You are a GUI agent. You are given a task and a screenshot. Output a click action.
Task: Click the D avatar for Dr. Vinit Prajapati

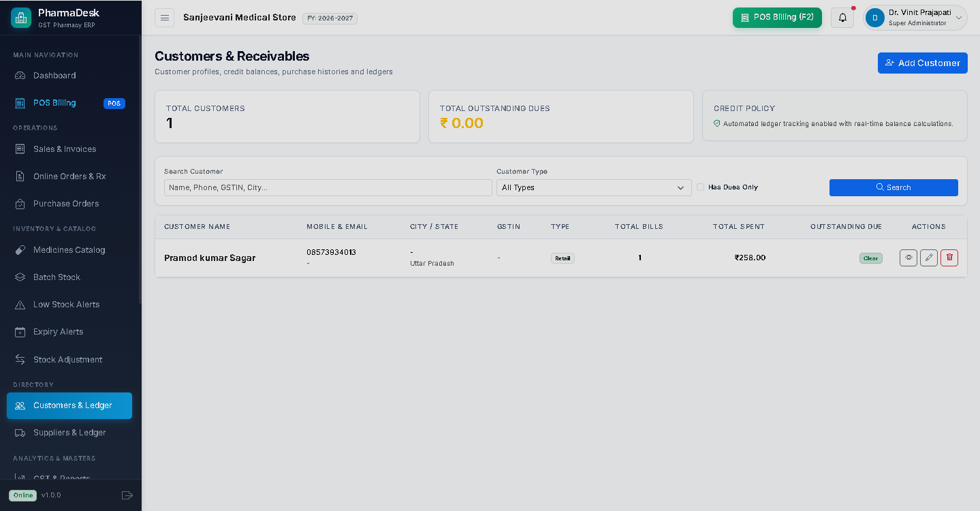pos(875,18)
